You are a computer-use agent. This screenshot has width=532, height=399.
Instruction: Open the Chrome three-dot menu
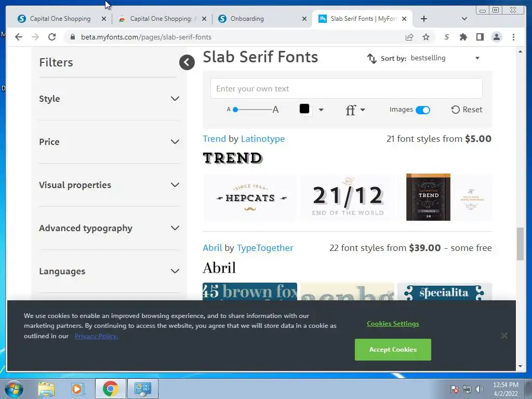pyautogui.click(x=513, y=37)
